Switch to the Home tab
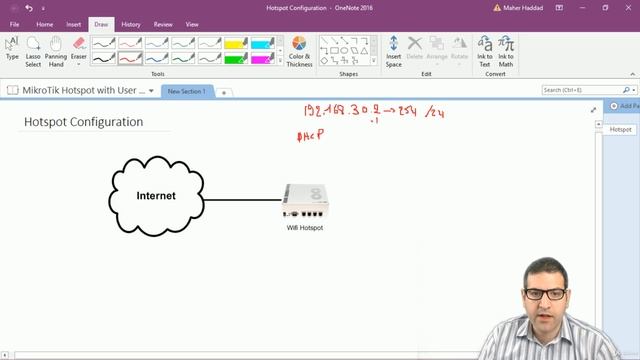Screen dimensions: 640x360 [44, 24]
